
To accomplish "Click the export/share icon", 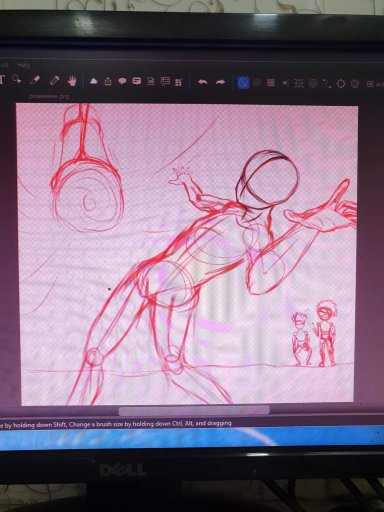I will [x=108, y=81].
